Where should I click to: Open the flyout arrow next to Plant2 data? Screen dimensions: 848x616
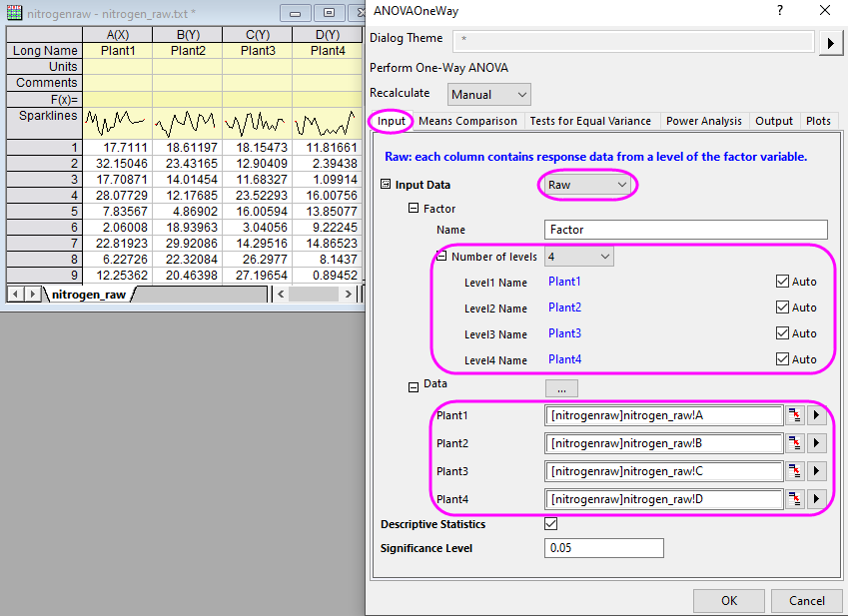pos(816,443)
